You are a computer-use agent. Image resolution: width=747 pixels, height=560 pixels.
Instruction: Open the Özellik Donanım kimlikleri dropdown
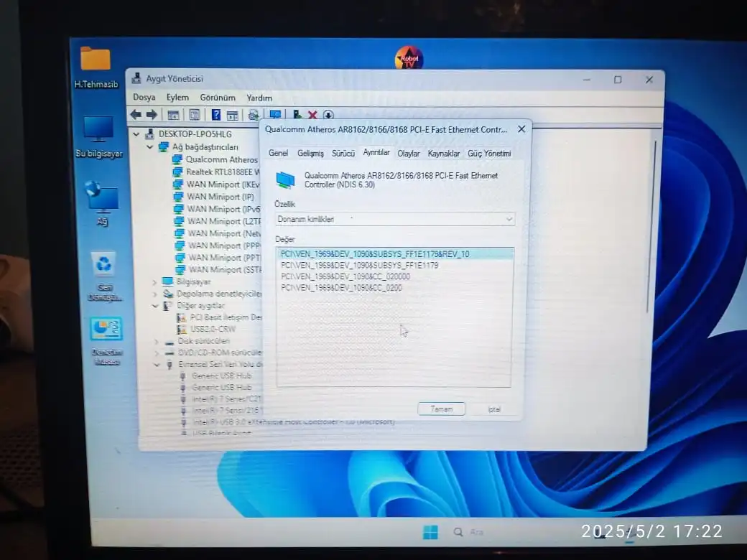pos(395,219)
